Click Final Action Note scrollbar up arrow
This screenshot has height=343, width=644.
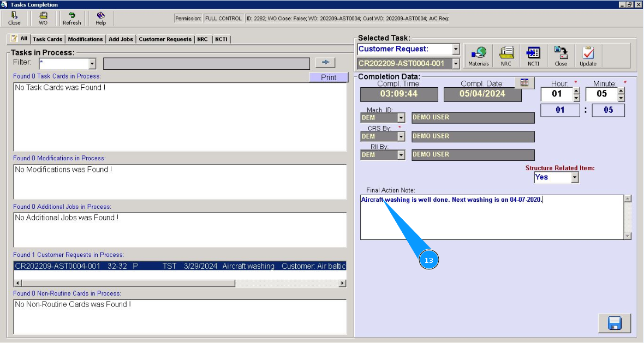click(x=628, y=198)
